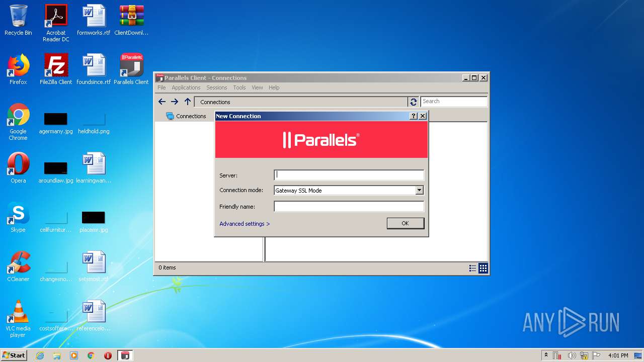Refresh the Connections list
This screenshot has width=644, height=362.
click(414, 102)
